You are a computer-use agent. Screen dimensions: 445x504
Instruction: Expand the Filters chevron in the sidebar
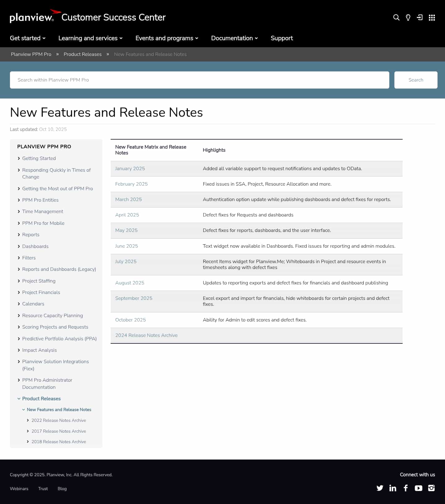coord(19,258)
